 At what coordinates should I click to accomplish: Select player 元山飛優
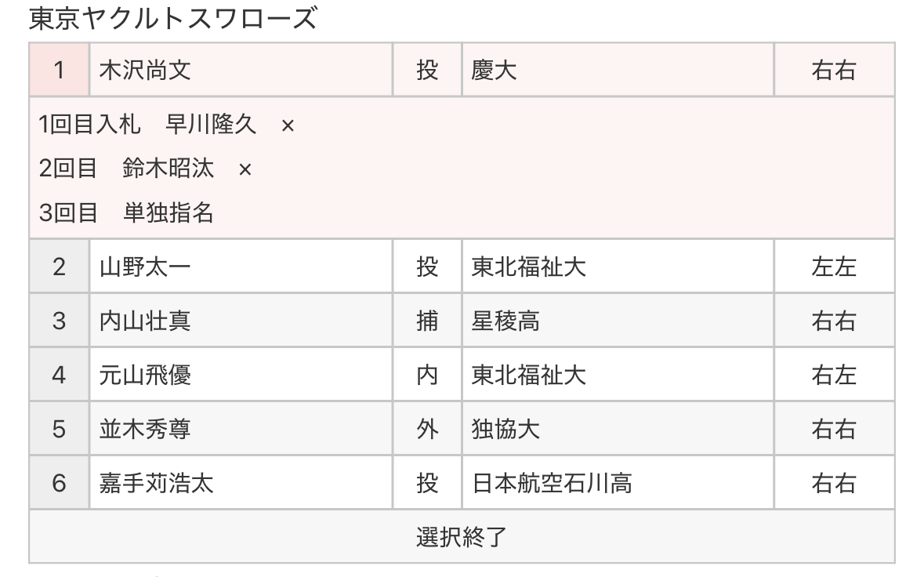point(145,375)
